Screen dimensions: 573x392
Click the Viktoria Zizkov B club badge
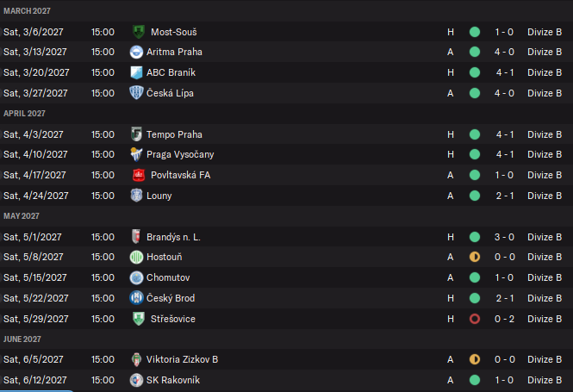(x=136, y=359)
